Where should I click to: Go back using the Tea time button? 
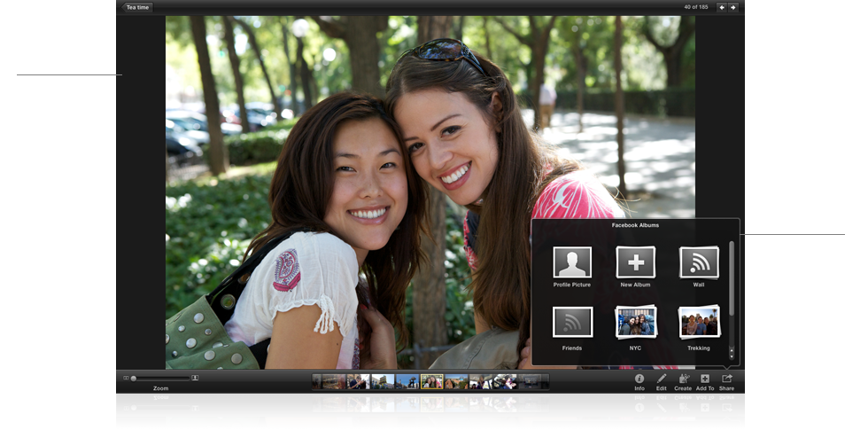137,7
